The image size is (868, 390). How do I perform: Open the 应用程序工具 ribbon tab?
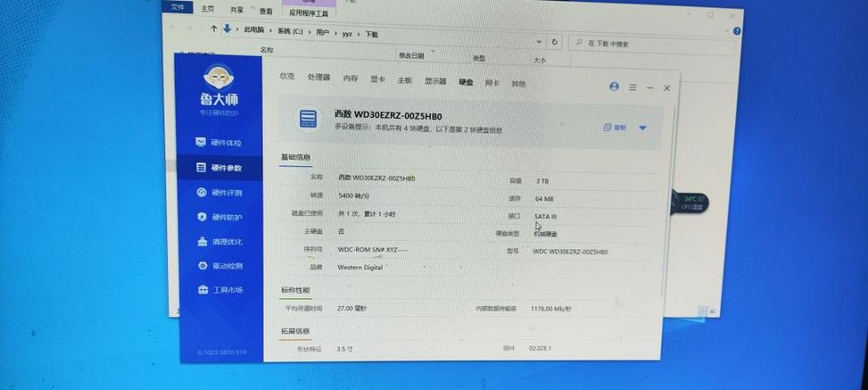click(309, 12)
